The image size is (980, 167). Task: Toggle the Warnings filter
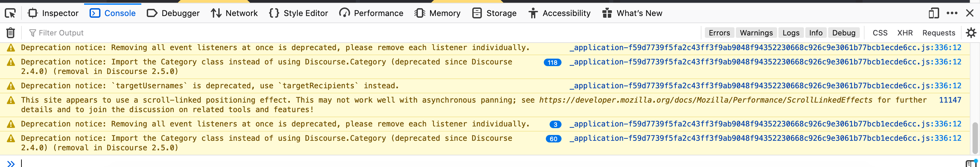click(756, 33)
